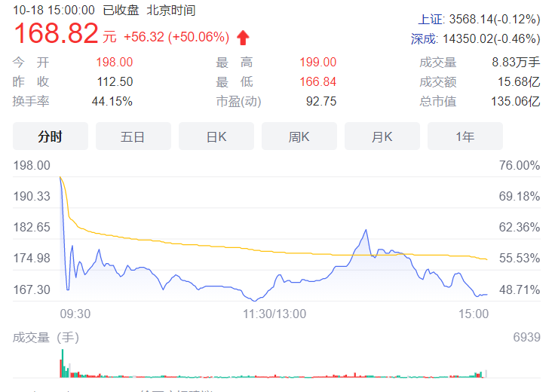Switch to the 五日 chart tab

click(133, 136)
